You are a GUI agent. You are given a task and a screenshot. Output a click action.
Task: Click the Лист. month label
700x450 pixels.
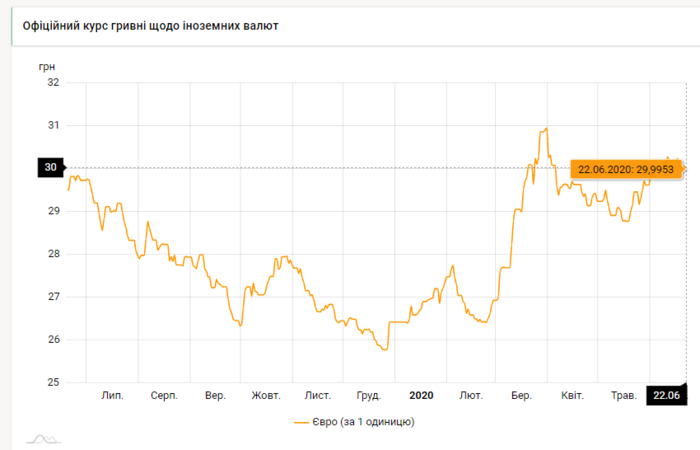click(x=318, y=396)
